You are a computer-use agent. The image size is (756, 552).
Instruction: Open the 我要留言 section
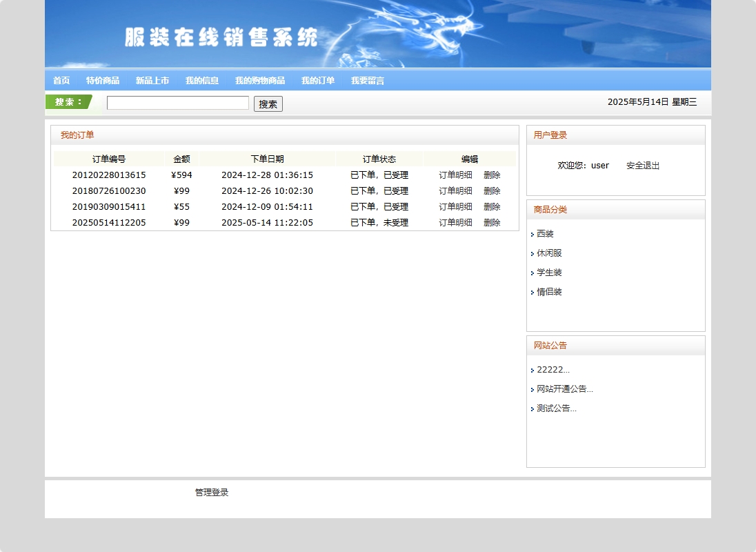click(x=368, y=80)
